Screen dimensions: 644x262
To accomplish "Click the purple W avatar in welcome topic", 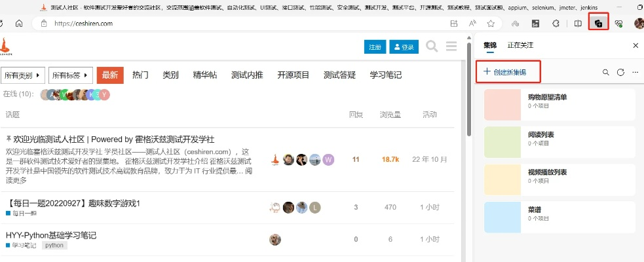I will coord(328,159).
